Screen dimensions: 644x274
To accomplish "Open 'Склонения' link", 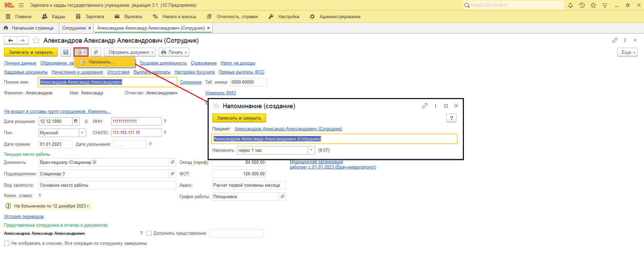I will click(191, 82).
